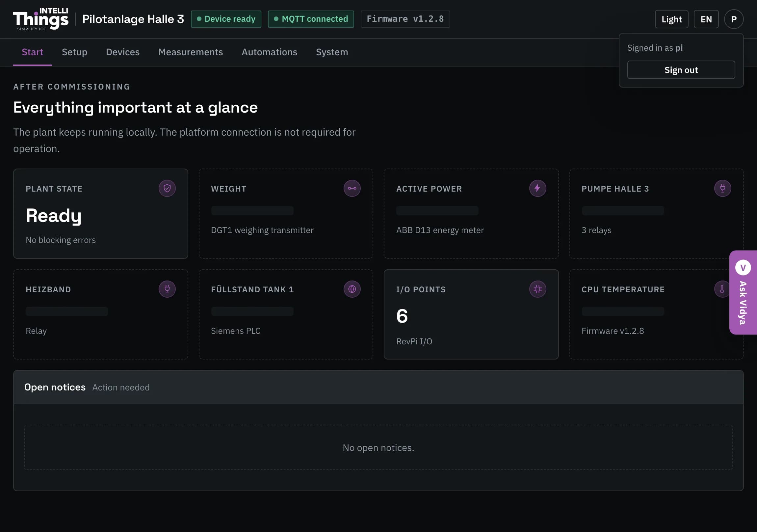757x532 pixels.
Task: Open the EN language selector
Action: click(x=706, y=19)
